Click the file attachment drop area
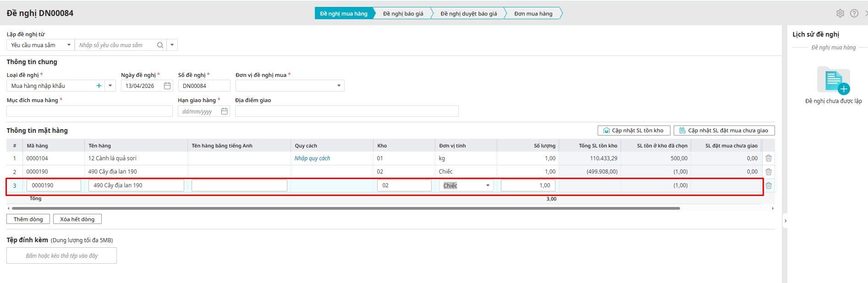 (61, 256)
